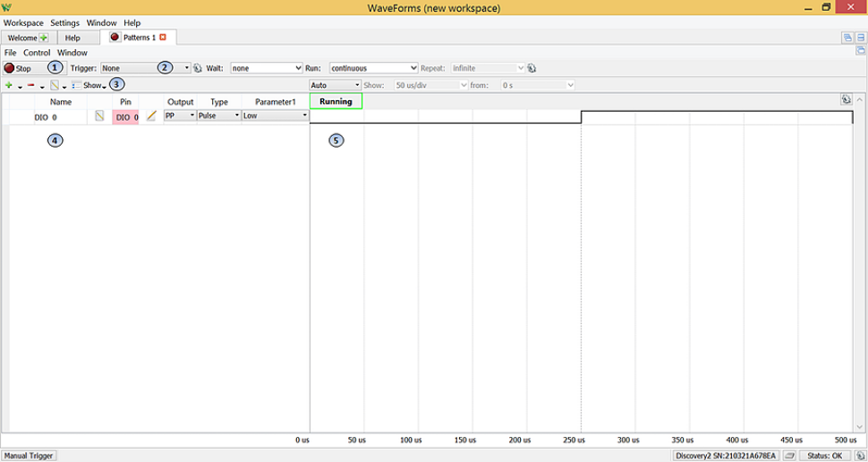The image size is (868, 462).
Task: Click the Running status indicator
Action: point(336,101)
